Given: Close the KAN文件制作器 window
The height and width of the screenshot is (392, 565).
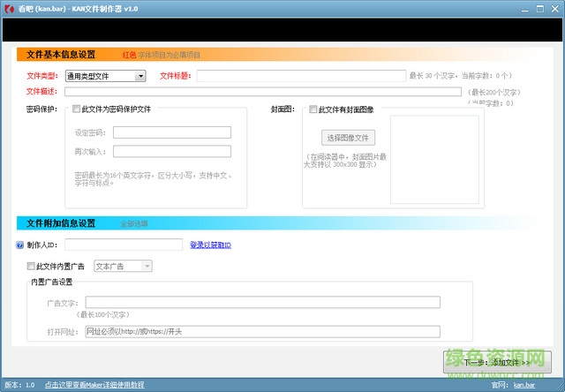Looking at the screenshot, I should 555,9.
